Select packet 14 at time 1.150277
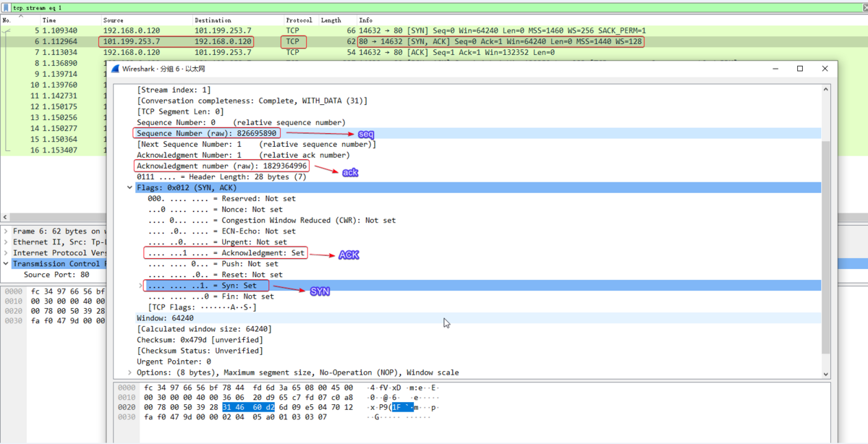Screen dimensions: 868x444 (x=55, y=129)
